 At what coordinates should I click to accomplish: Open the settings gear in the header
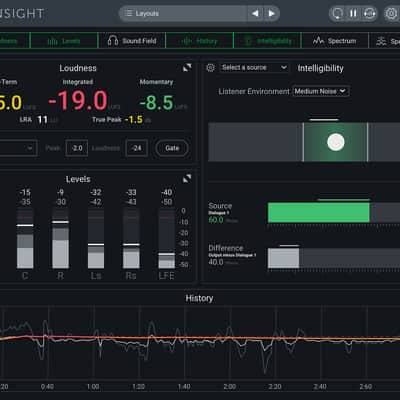pyautogui.click(x=391, y=14)
